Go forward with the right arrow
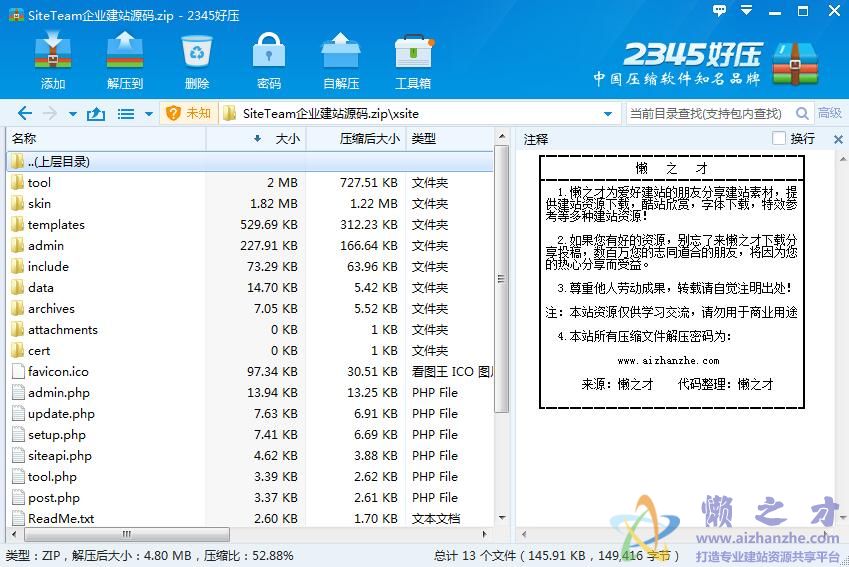 50,113
